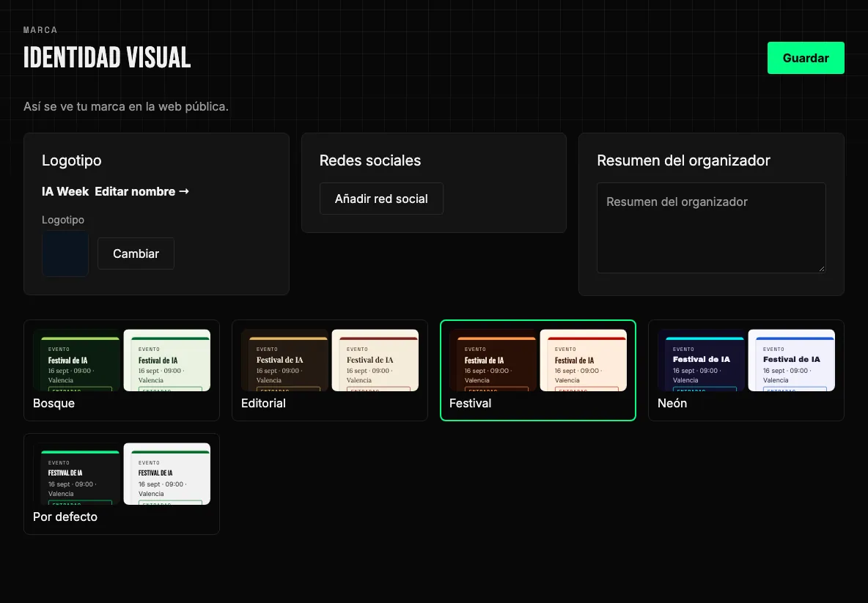Image resolution: width=868 pixels, height=603 pixels.
Task: Focus the Resumen del organizador text area
Action: click(711, 228)
